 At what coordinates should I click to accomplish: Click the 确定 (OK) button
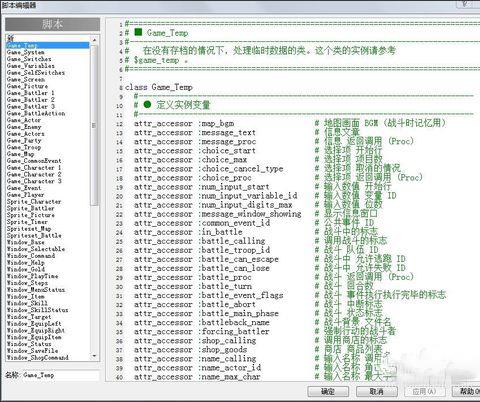pyautogui.click(x=328, y=391)
